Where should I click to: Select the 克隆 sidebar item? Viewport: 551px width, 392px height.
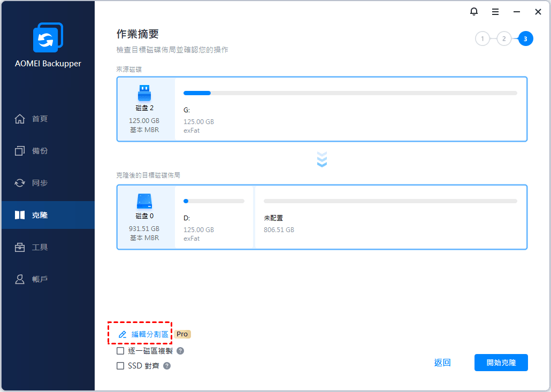(48, 215)
